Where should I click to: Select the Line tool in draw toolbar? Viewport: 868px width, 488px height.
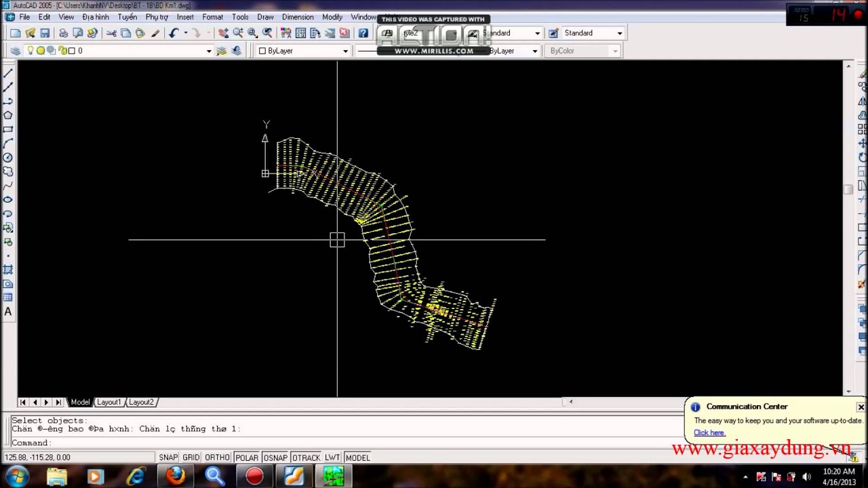pyautogui.click(x=8, y=73)
